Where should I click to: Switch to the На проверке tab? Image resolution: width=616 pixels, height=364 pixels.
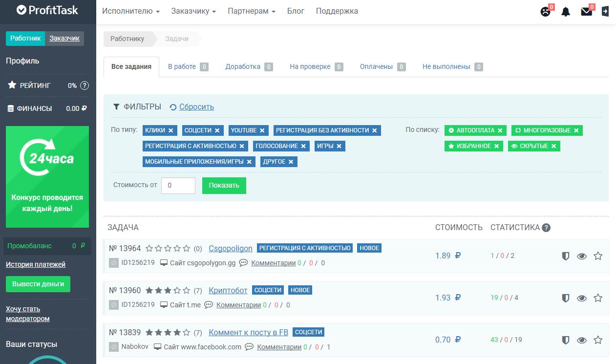tap(317, 67)
